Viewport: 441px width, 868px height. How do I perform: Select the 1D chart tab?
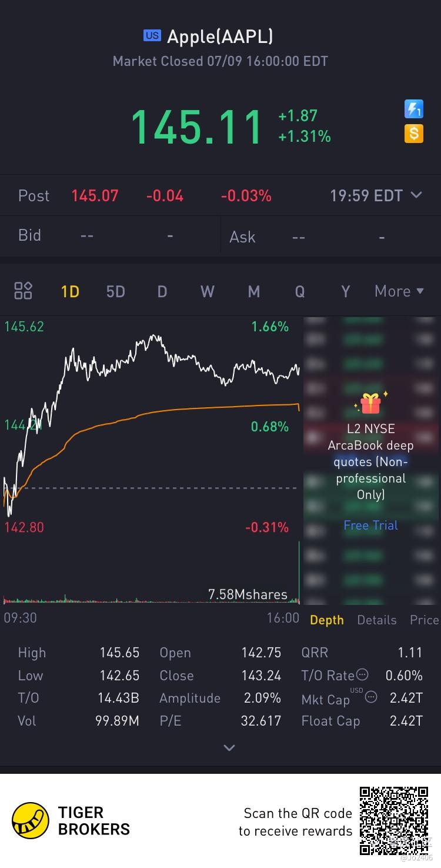[x=70, y=291]
